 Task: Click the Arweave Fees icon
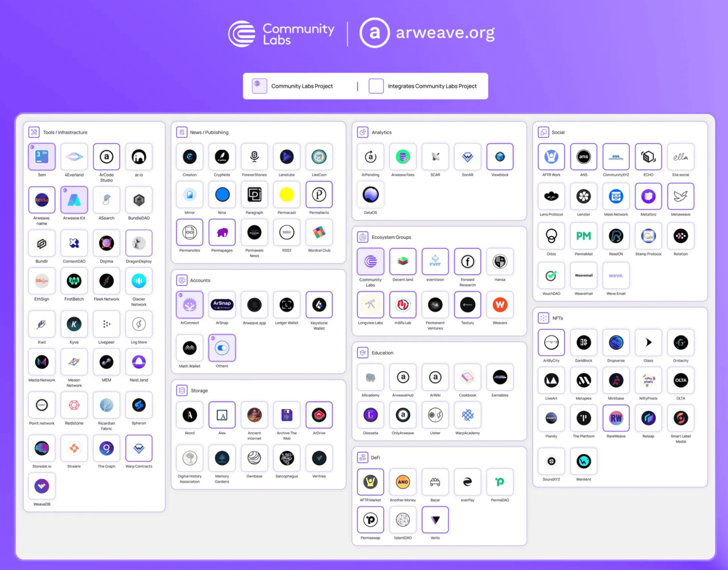(x=403, y=157)
